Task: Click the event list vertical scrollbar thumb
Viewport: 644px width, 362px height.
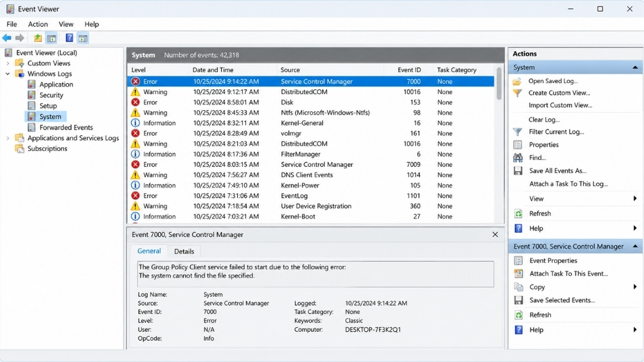Action: [x=499, y=83]
